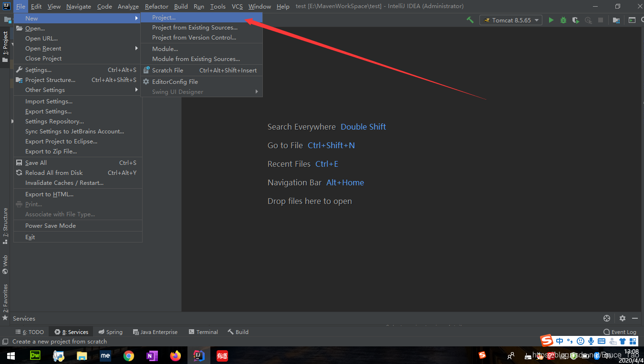
Task: Expand the Other Settings submenu
Action: pyautogui.click(x=77, y=90)
